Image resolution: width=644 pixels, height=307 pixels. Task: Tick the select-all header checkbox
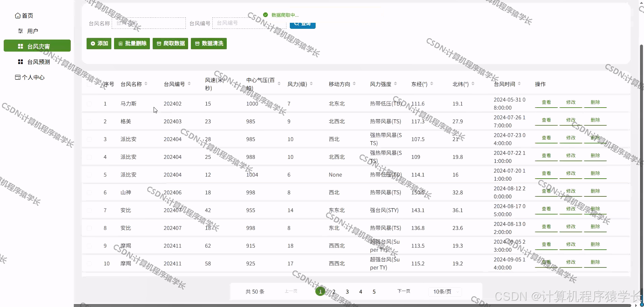tap(89, 84)
